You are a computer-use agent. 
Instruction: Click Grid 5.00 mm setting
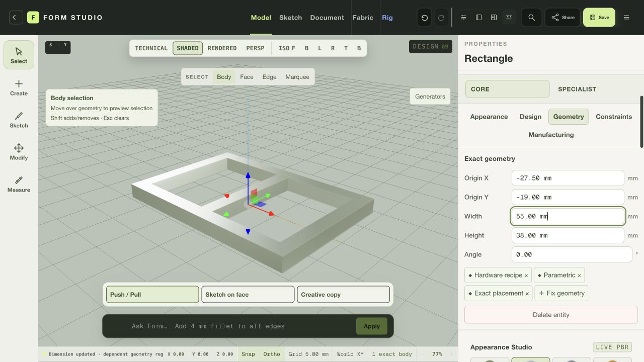tap(308, 354)
